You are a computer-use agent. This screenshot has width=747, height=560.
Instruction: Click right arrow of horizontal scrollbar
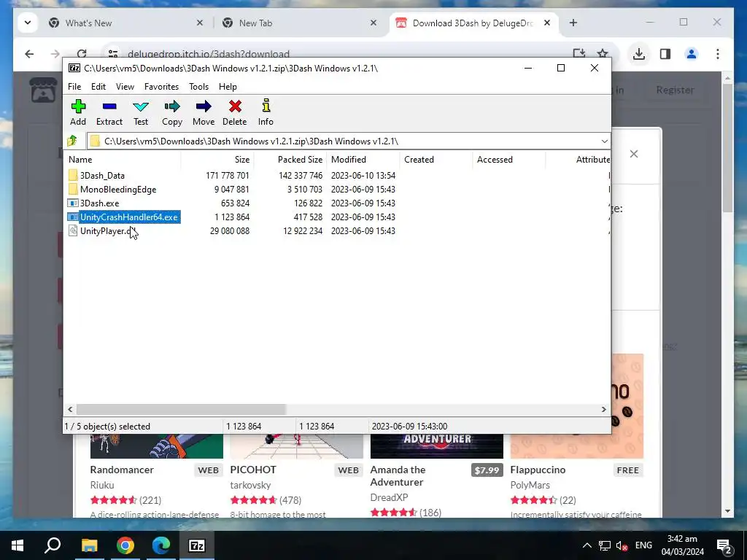coord(603,409)
